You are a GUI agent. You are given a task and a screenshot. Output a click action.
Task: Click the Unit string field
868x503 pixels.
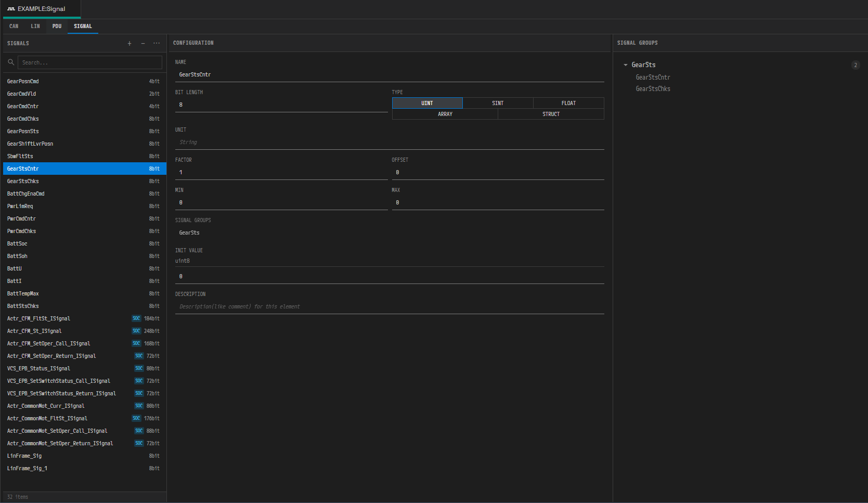(x=390, y=143)
